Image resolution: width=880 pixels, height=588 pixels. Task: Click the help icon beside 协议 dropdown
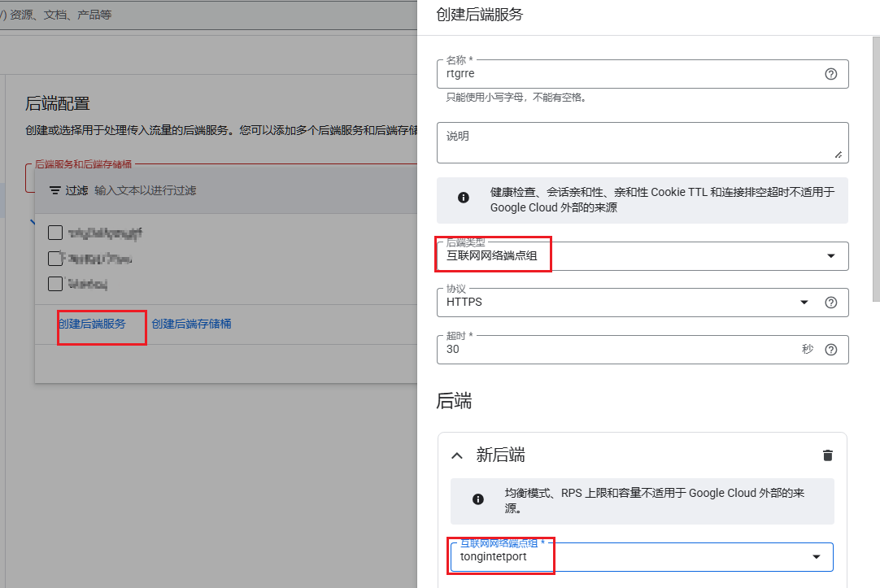click(x=830, y=303)
